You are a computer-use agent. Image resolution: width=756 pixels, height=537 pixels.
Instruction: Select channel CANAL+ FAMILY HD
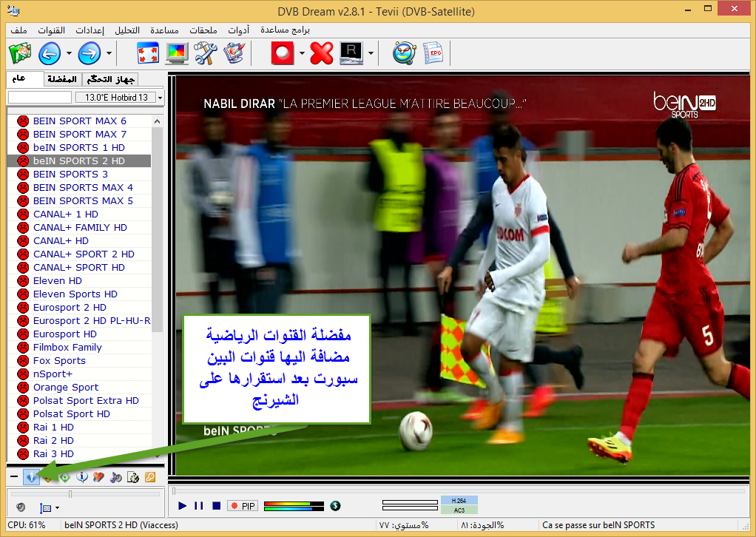click(x=80, y=228)
